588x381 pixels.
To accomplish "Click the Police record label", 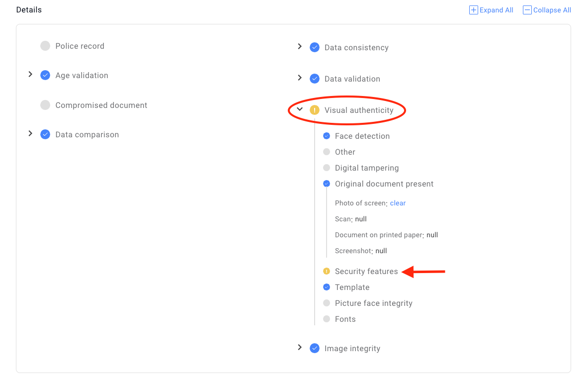I will 80,46.
